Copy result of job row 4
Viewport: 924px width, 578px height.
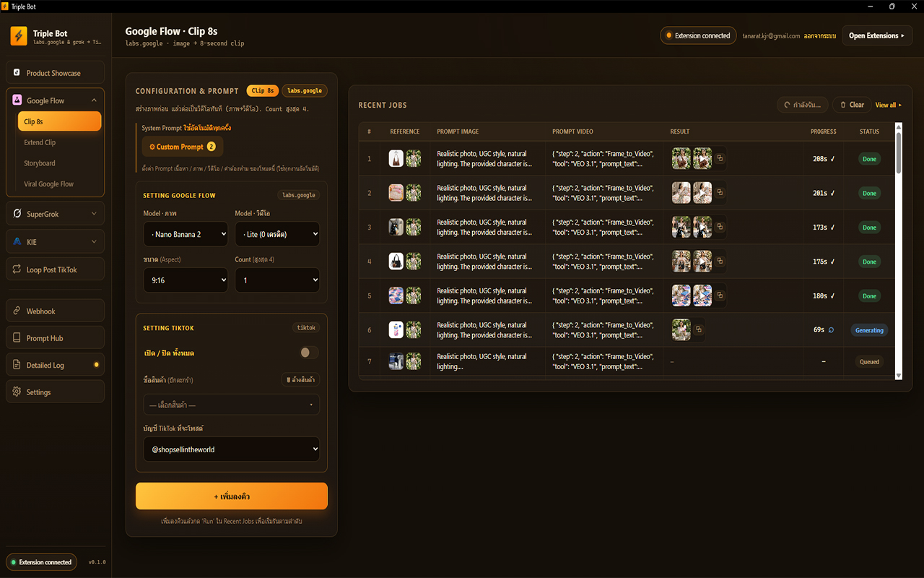click(x=720, y=262)
